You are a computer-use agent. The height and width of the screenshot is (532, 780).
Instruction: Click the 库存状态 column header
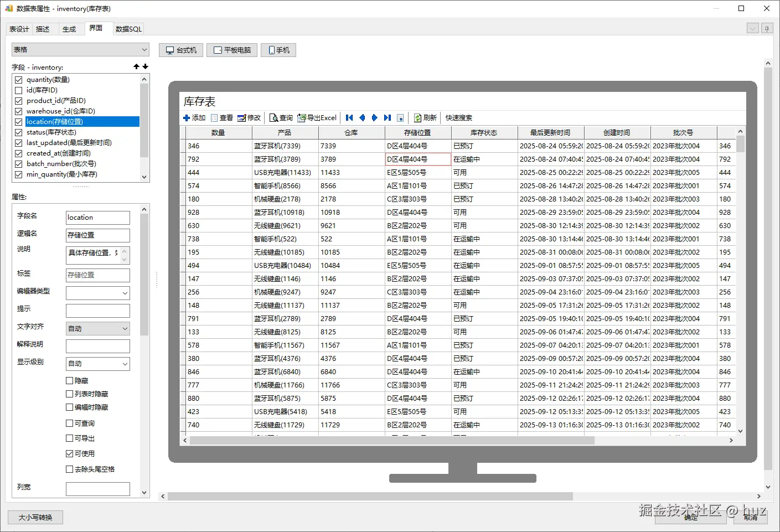click(484, 133)
